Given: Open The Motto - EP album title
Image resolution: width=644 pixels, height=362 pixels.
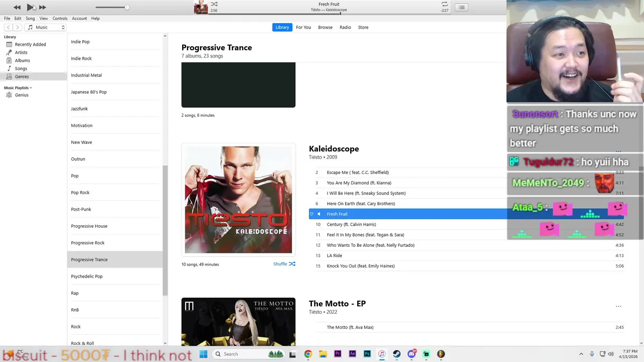Looking at the screenshot, I should 337,304.
